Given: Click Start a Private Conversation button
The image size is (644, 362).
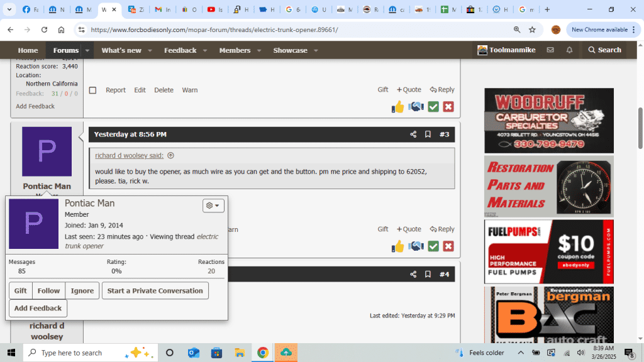Looking at the screenshot, I should point(155,291).
